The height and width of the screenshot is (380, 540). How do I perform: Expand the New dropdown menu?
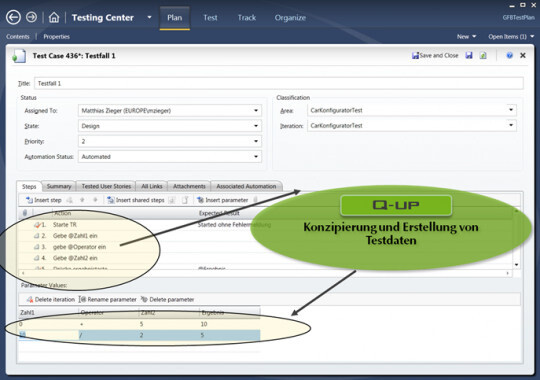point(474,36)
